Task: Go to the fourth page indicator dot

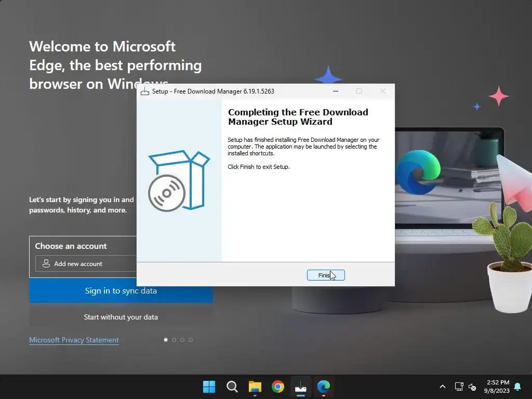Action: click(191, 340)
